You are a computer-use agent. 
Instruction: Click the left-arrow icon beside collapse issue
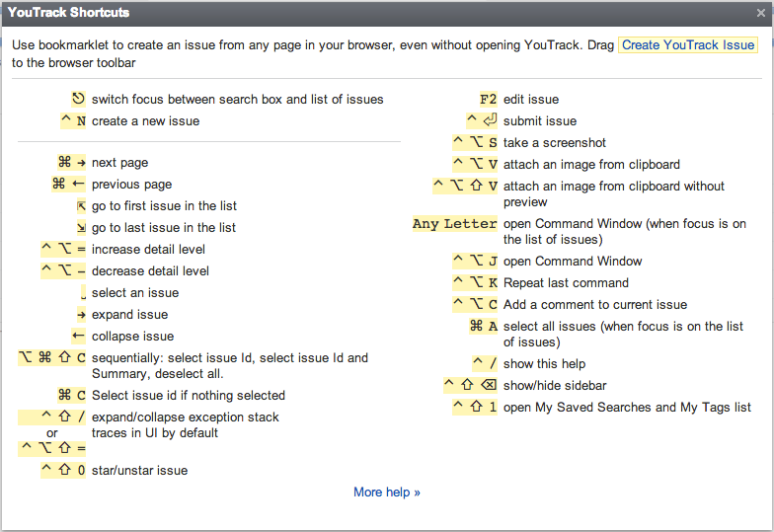point(80,337)
